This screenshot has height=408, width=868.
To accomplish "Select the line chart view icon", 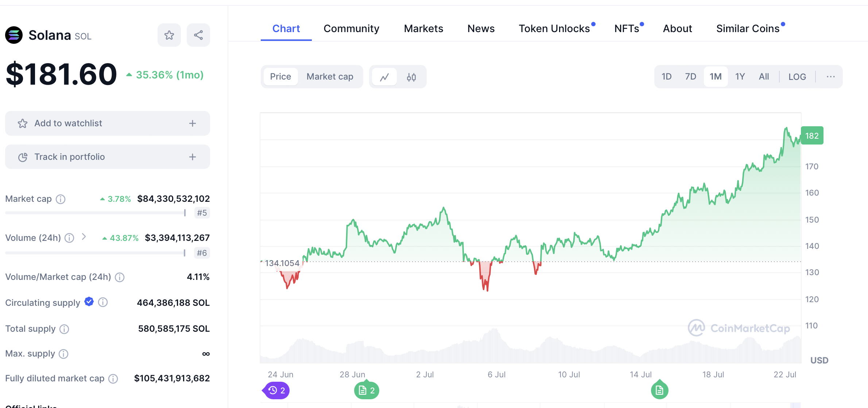I will (384, 77).
